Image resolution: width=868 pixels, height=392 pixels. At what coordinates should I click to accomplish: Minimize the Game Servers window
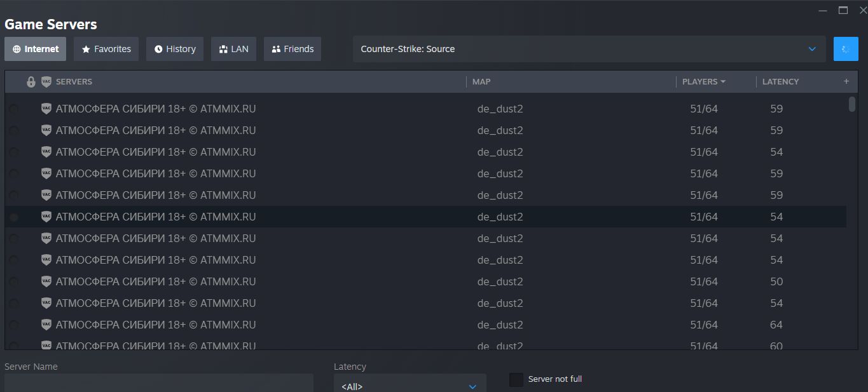point(823,10)
